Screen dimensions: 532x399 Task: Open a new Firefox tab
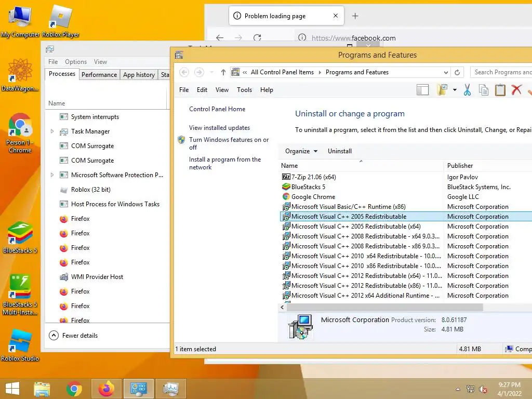coord(355,16)
